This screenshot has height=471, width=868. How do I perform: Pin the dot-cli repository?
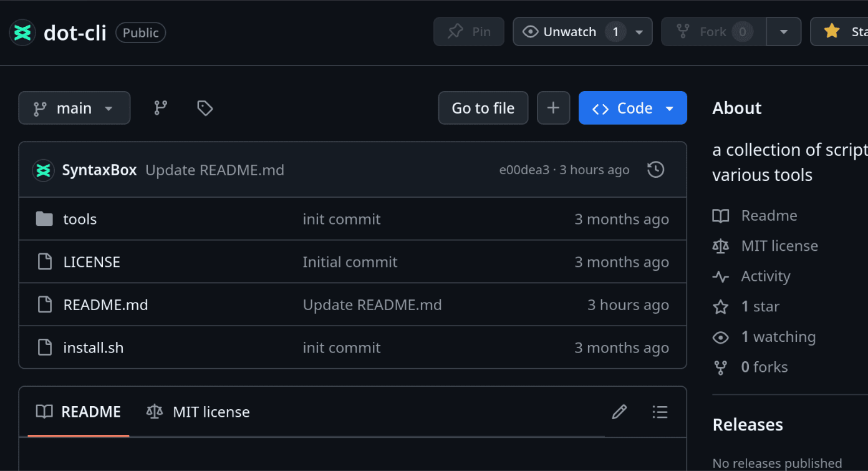pos(469,32)
